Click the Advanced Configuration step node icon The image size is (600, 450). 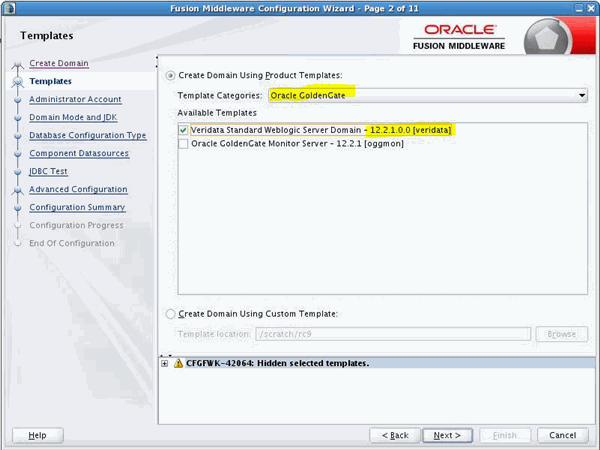(18, 191)
